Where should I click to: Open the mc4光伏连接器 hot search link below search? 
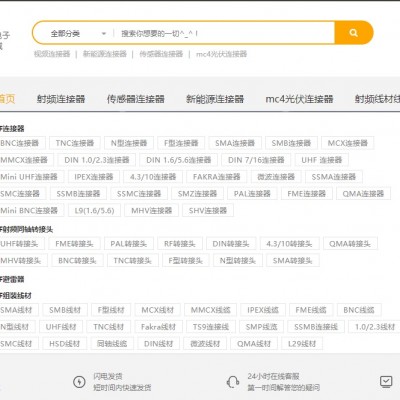pos(221,54)
